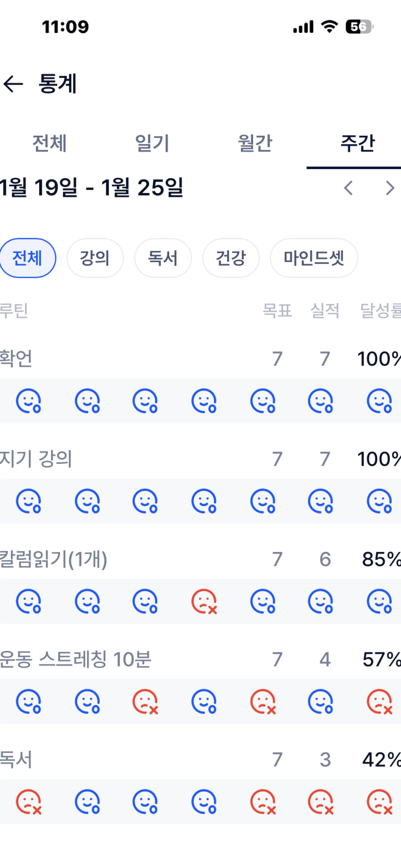Select the 강의 category filter chip
Viewport: 401px width, 868px height.
(x=95, y=258)
